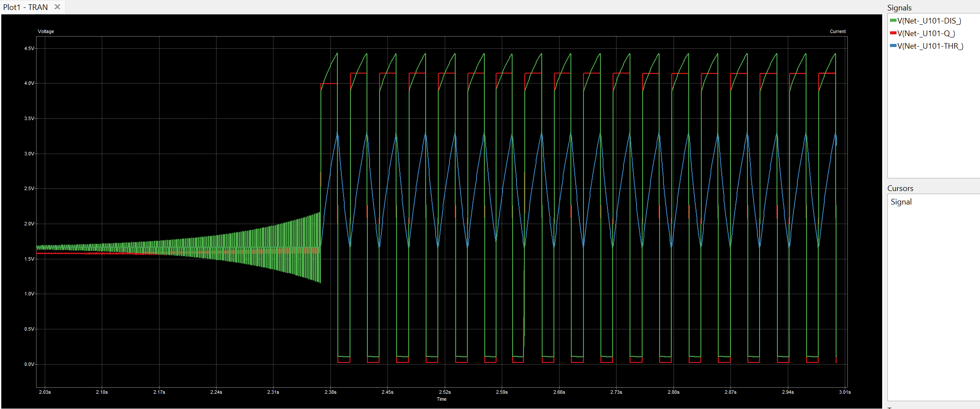
Task: Click the 4.5V voltage axis tick
Action: coord(29,48)
